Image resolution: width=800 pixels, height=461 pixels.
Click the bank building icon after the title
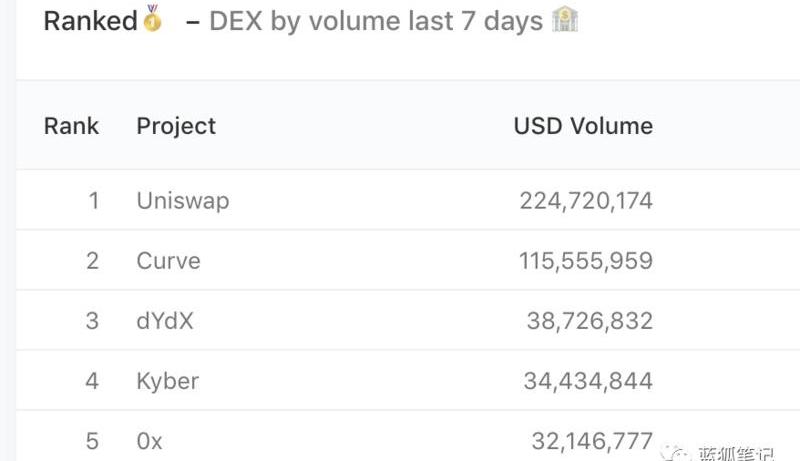[565, 20]
